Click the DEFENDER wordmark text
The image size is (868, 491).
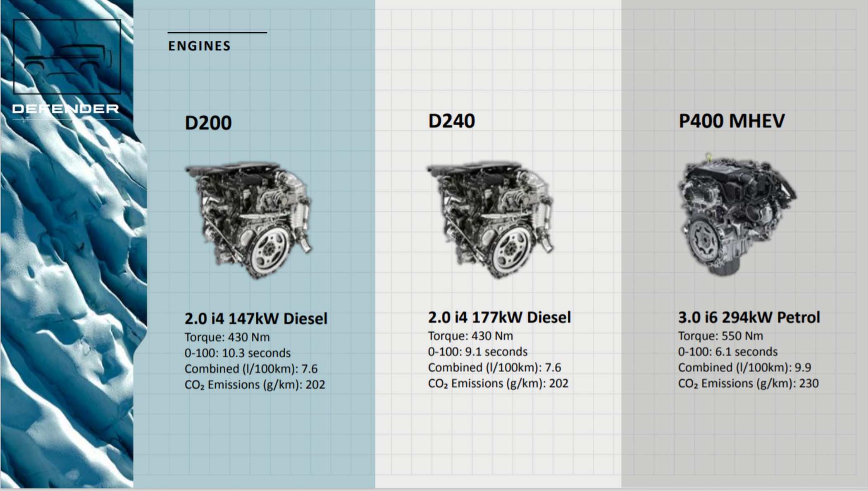pyautogui.click(x=66, y=109)
